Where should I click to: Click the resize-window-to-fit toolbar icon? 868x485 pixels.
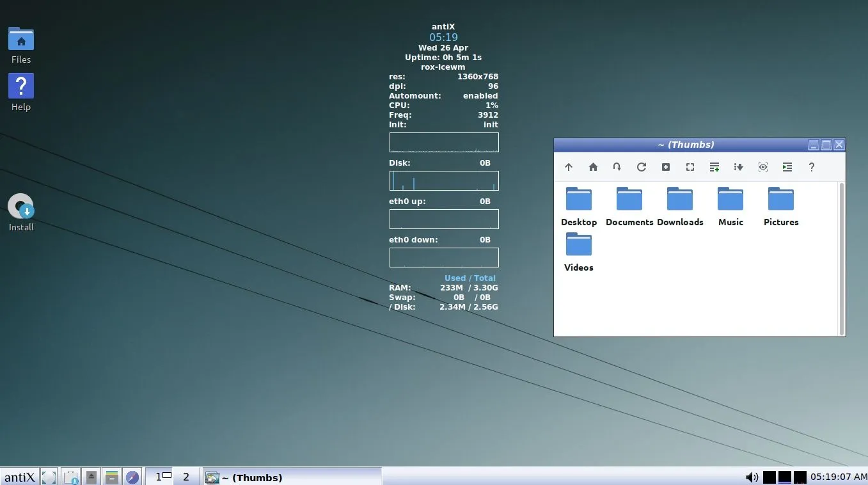coord(690,167)
